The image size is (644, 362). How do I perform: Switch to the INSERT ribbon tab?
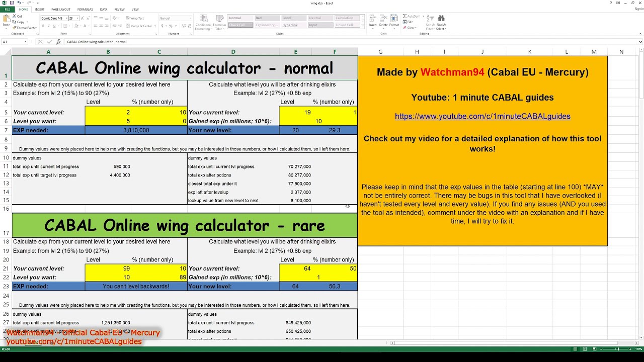(x=40, y=10)
